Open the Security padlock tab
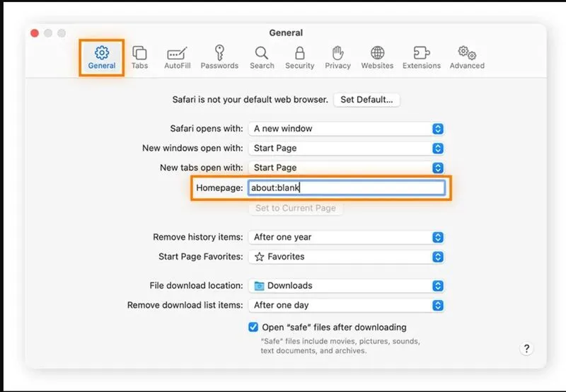 coord(299,58)
